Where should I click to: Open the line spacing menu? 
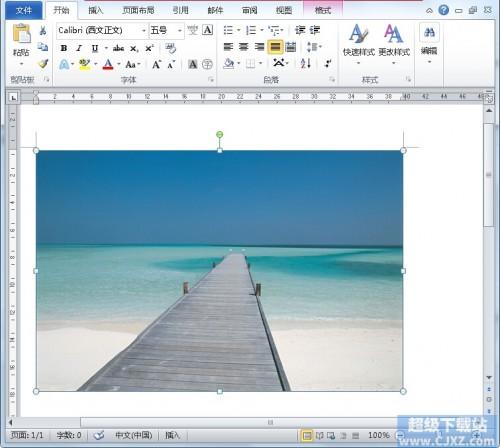coord(313,47)
